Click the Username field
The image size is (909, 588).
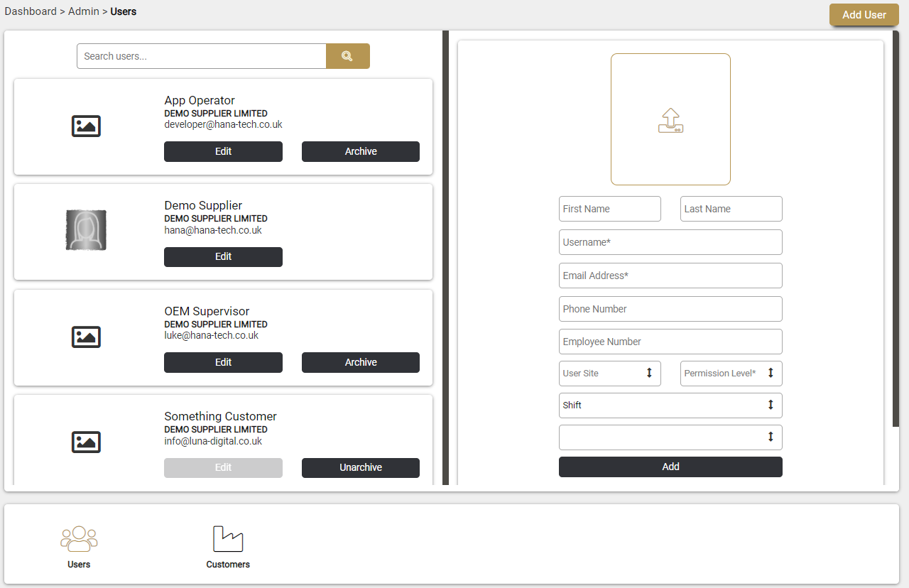(x=670, y=242)
